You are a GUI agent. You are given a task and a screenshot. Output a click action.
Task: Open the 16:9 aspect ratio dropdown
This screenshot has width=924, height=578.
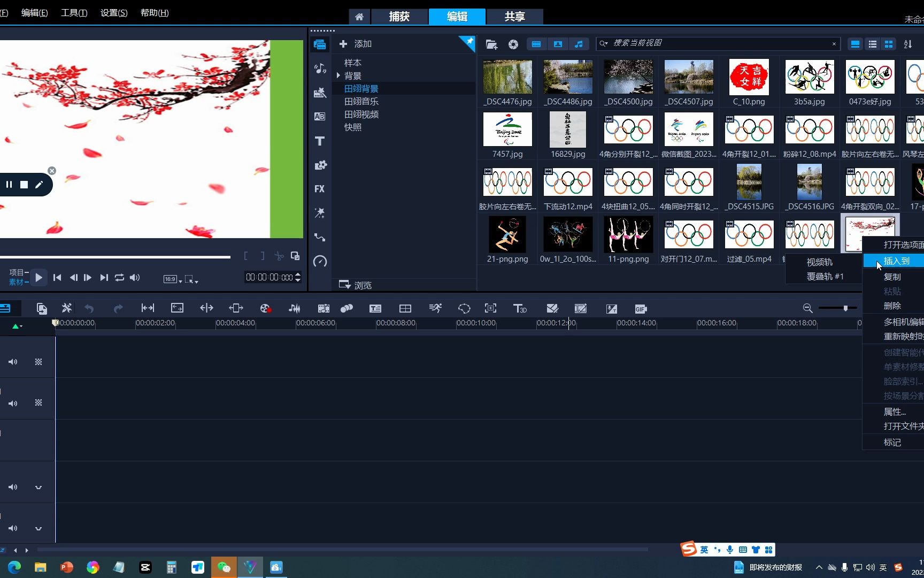click(x=173, y=279)
